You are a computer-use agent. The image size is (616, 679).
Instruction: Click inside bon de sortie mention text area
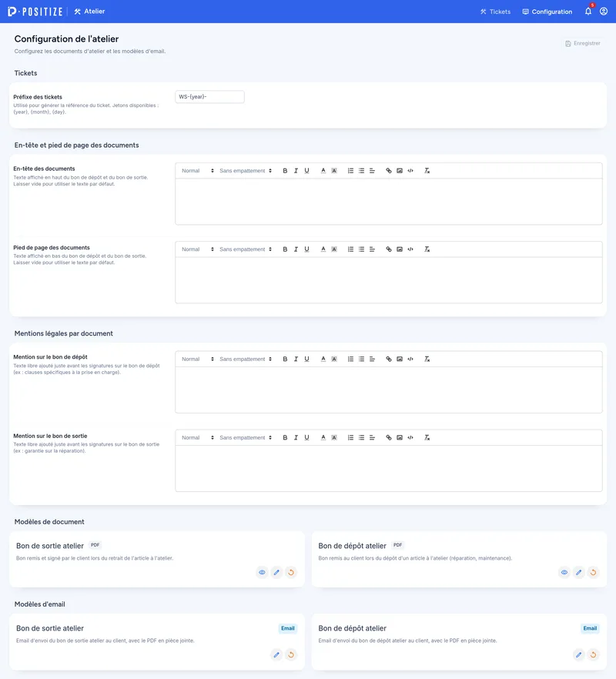pos(389,469)
